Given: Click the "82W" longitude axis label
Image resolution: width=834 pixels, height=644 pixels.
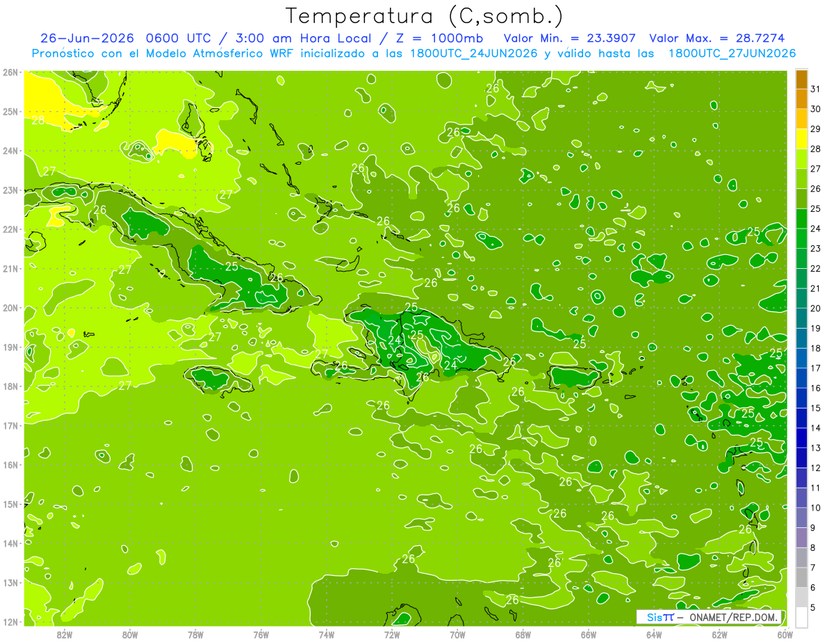Looking at the screenshot, I should pos(65,634).
